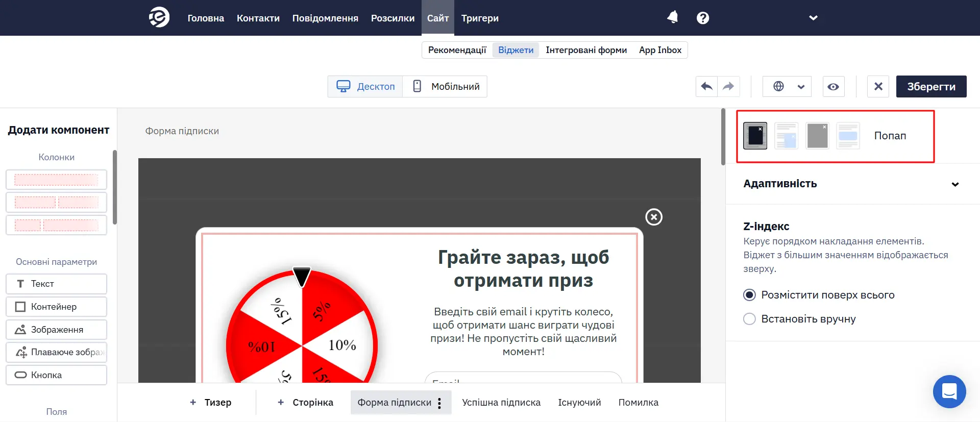
Task: Undo the last action
Action: (x=706, y=86)
